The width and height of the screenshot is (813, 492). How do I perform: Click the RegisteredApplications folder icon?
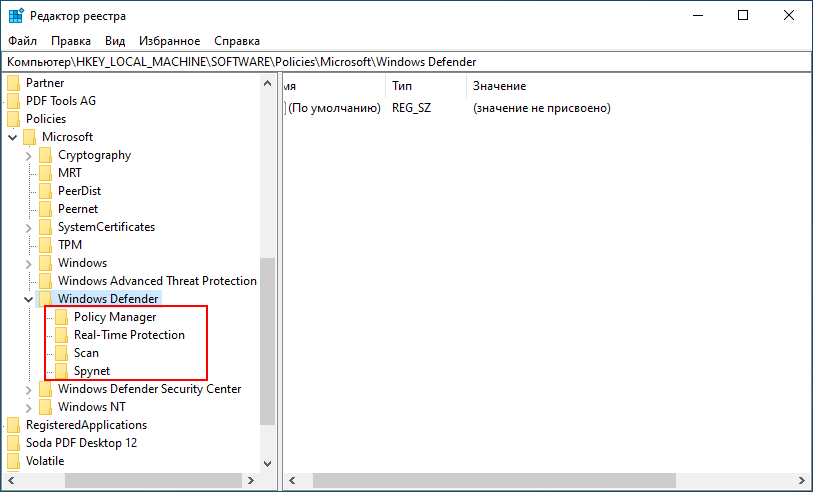[x=13, y=426]
